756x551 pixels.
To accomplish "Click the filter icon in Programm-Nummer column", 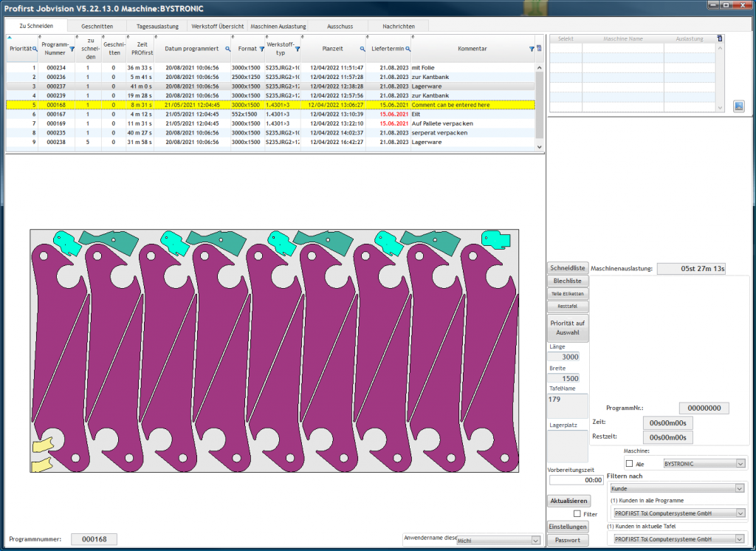I will tap(72, 49).
